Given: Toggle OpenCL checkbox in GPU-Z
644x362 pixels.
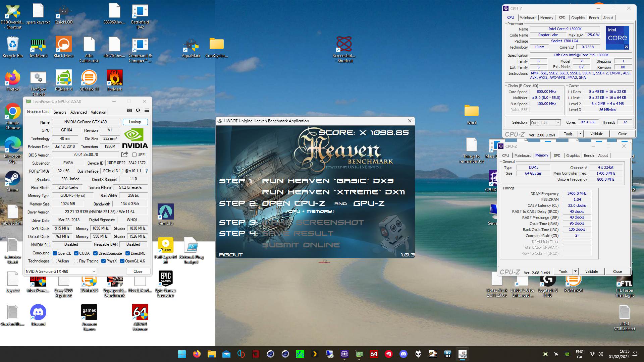Looking at the screenshot, I should coord(55,253).
